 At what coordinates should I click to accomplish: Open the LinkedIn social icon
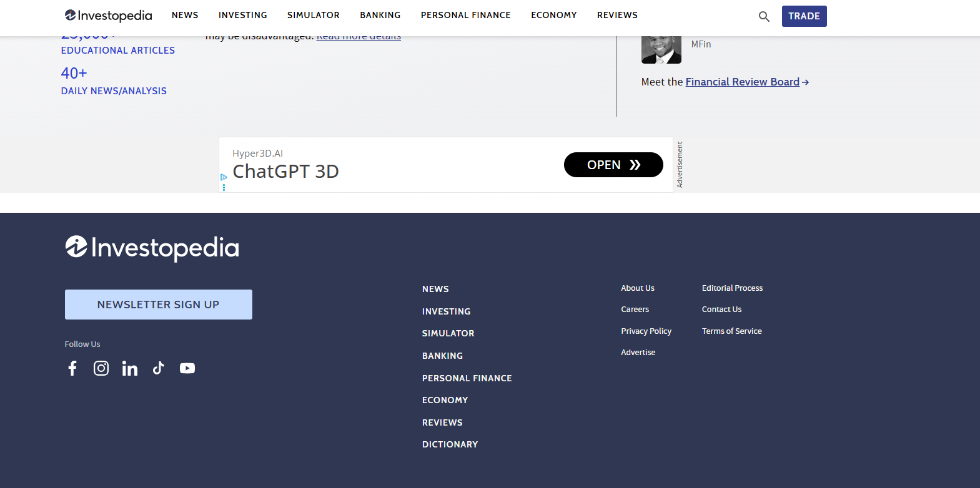[x=130, y=368]
